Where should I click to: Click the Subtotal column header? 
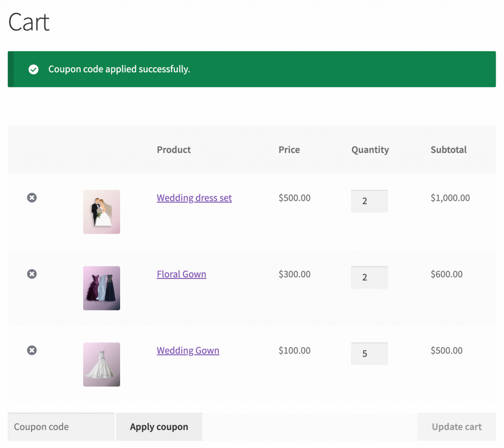[x=449, y=149]
